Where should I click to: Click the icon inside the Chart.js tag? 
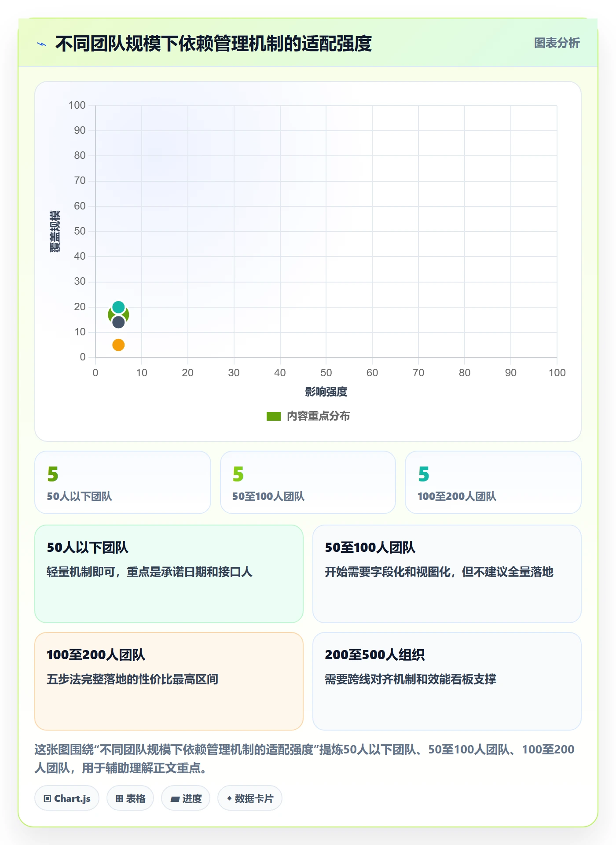pyautogui.click(x=48, y=799)
